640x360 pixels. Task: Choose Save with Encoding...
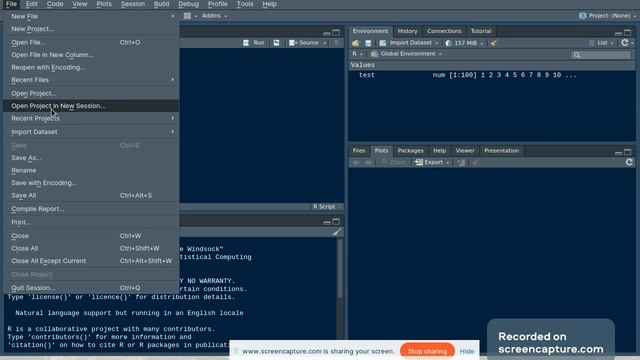91,183
